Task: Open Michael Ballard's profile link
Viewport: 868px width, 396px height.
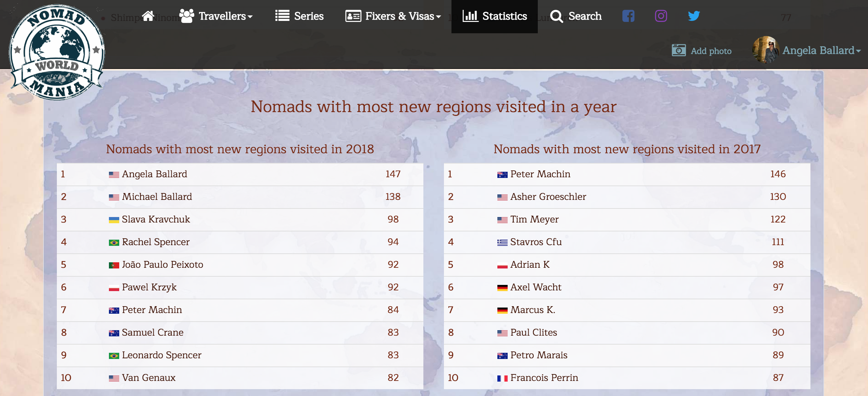Action: pos(157,197)
